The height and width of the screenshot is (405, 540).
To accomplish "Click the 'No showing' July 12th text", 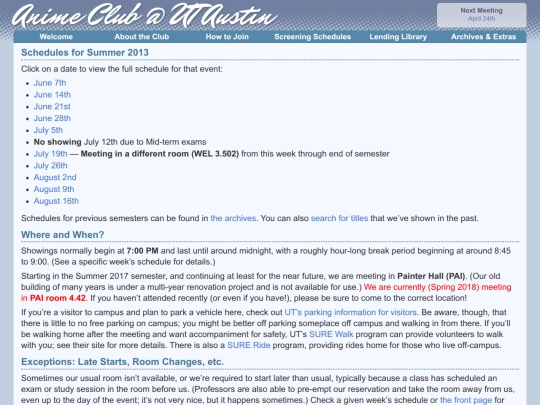I will tap(120, 142).
